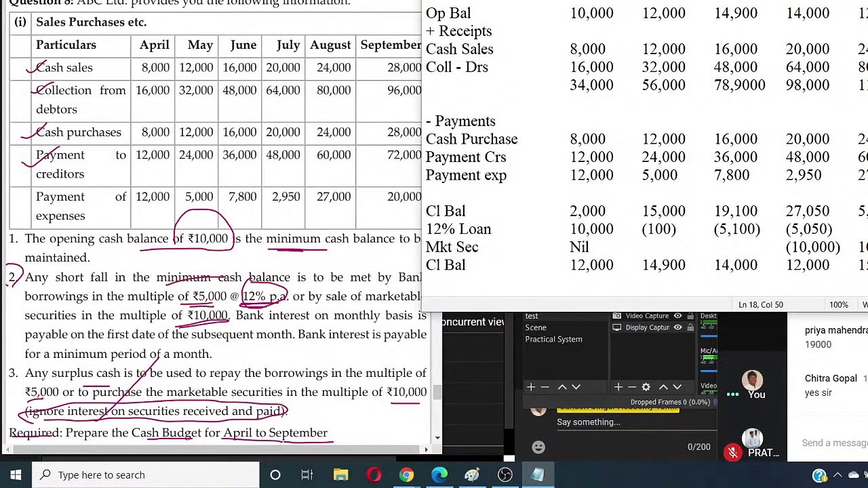Click '0/200' character counter in chat
The image size is (868, 488).
(698, 447)
